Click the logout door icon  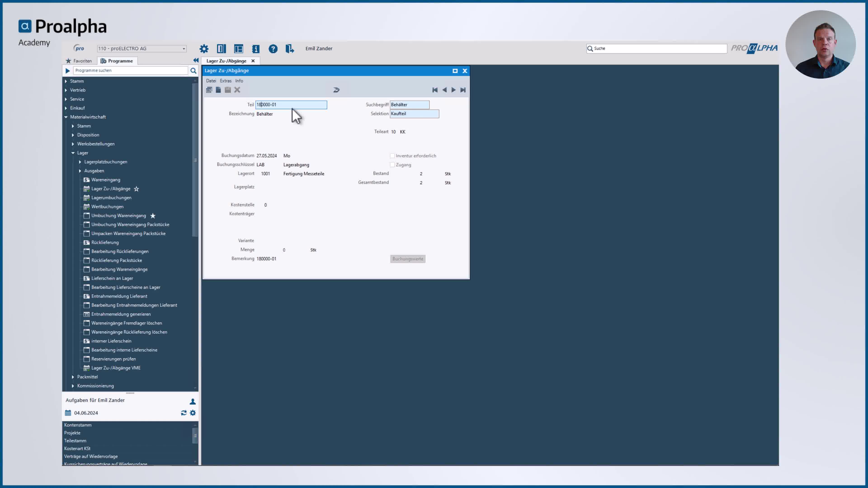pos(290,49)
